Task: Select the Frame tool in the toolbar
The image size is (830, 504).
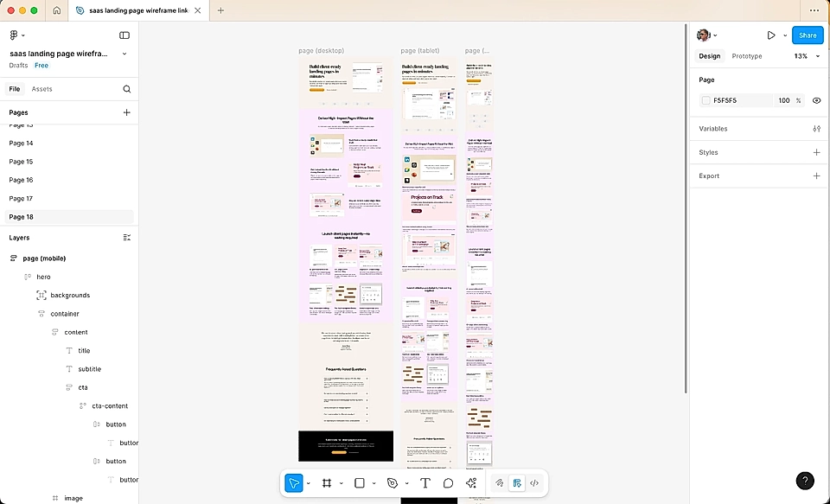Action: 327,483
